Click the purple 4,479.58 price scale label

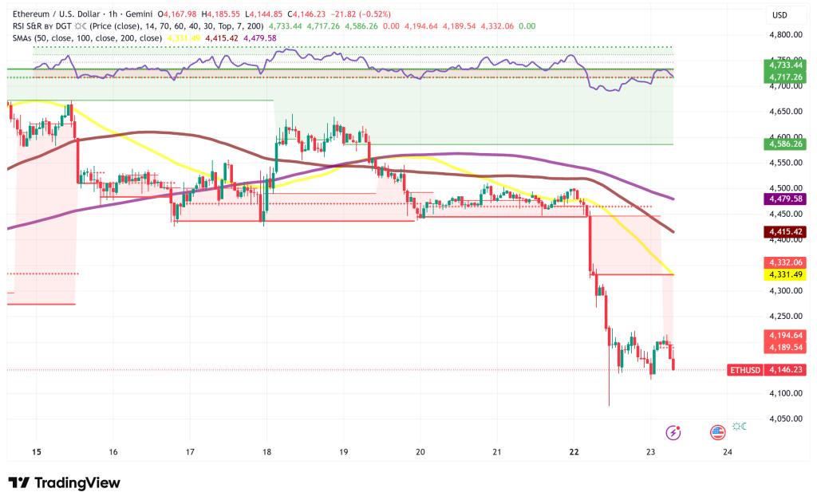point(785,199)
